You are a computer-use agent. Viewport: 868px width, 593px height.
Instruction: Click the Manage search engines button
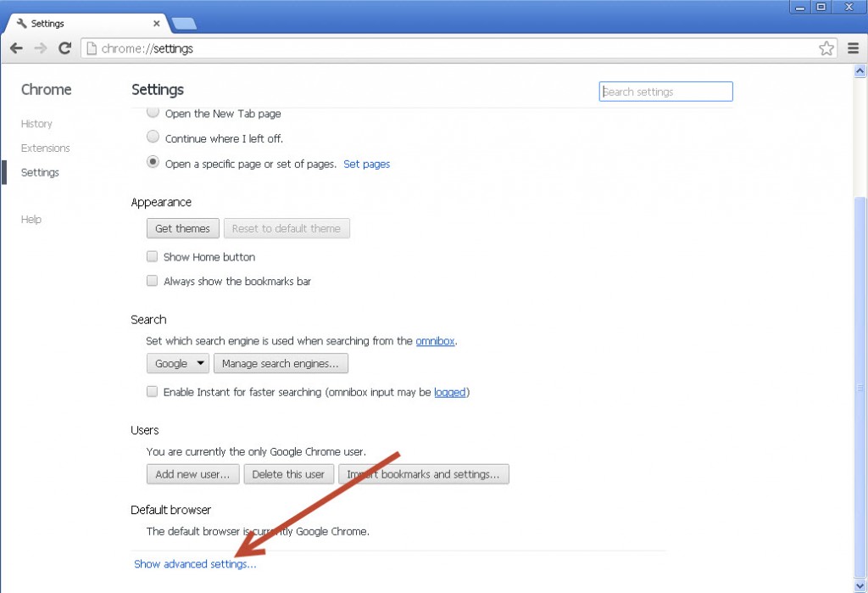coord(281,363)
